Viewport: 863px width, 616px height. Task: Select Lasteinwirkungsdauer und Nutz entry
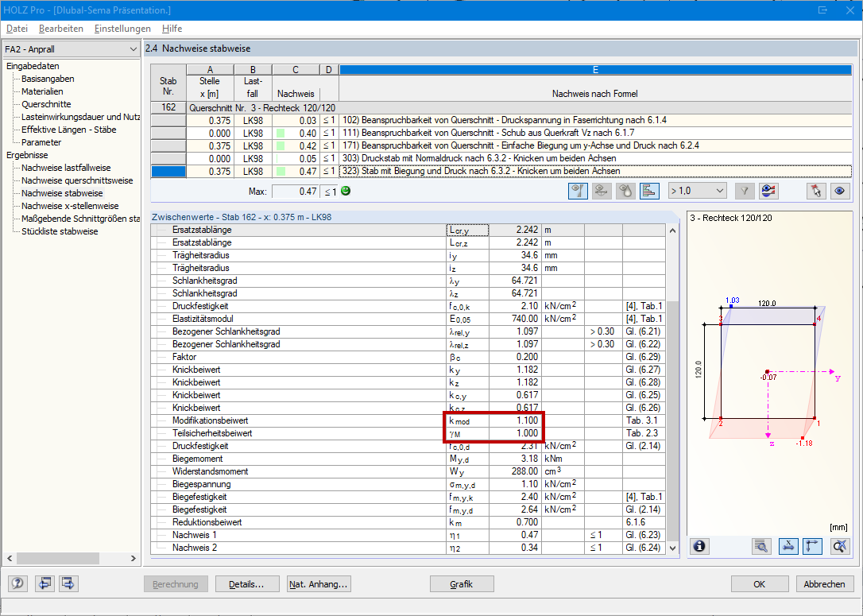click(x=80, y=117)
